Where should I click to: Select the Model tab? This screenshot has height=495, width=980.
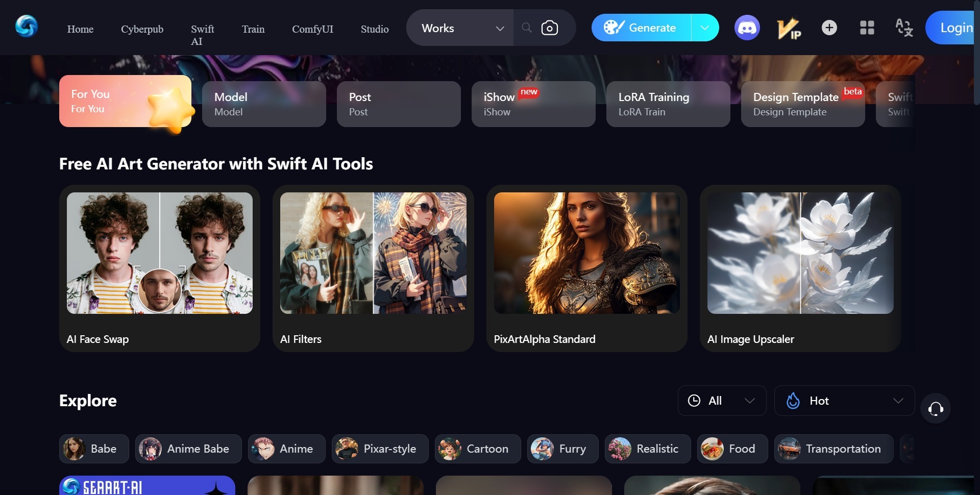[x=264, y=104]
